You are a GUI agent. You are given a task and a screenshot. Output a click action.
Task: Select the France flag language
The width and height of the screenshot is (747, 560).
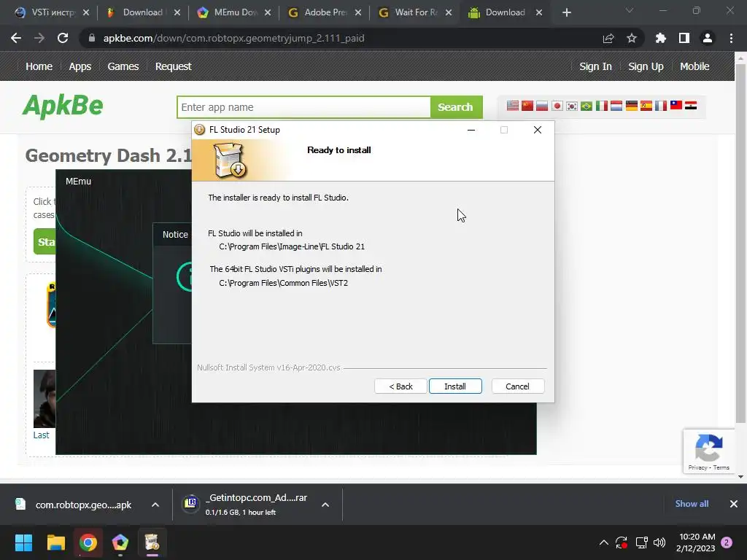click(x=661, y=106)
